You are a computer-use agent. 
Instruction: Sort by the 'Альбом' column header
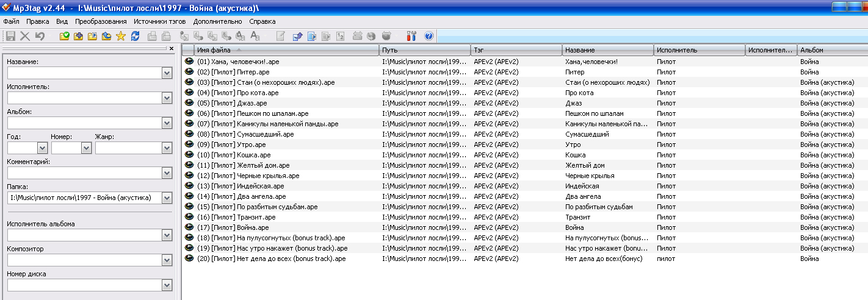[833, 50]
